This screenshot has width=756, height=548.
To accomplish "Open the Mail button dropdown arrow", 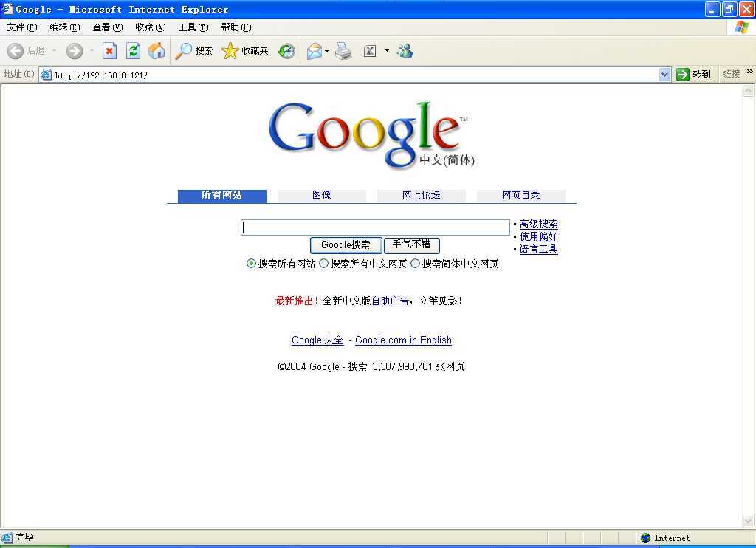I will pos(326,51).
